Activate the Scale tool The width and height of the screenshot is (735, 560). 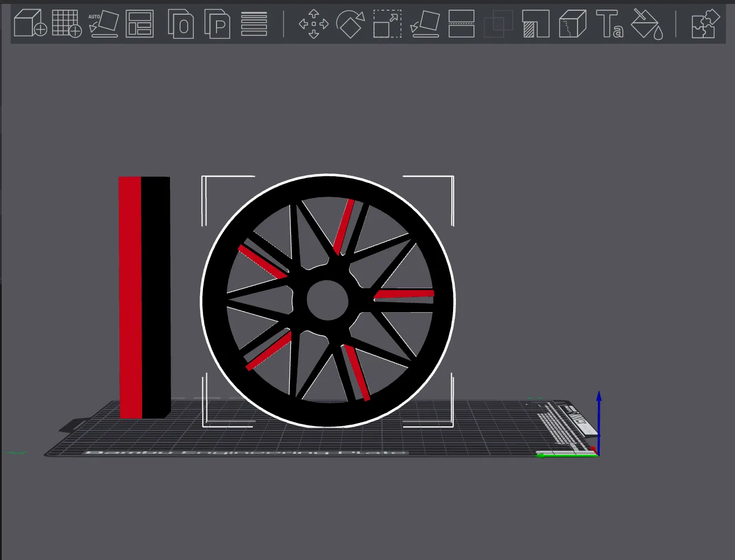pos(388,24)
